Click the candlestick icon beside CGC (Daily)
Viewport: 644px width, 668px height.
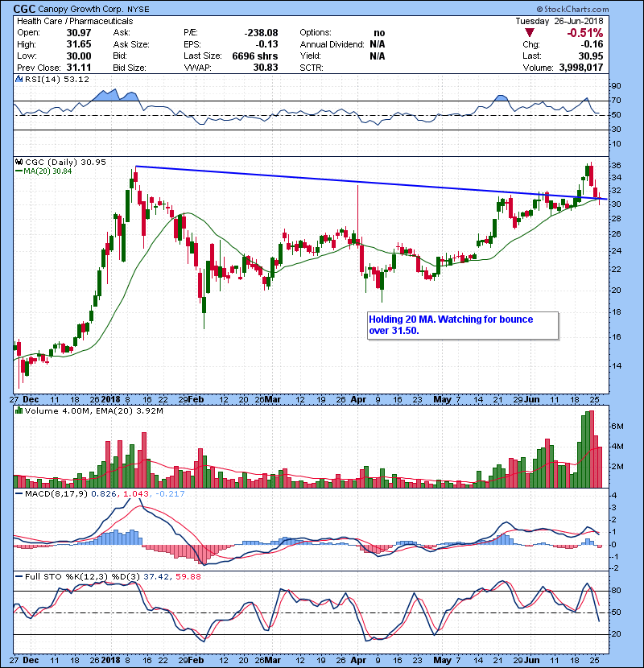click(x=19, y=162)
